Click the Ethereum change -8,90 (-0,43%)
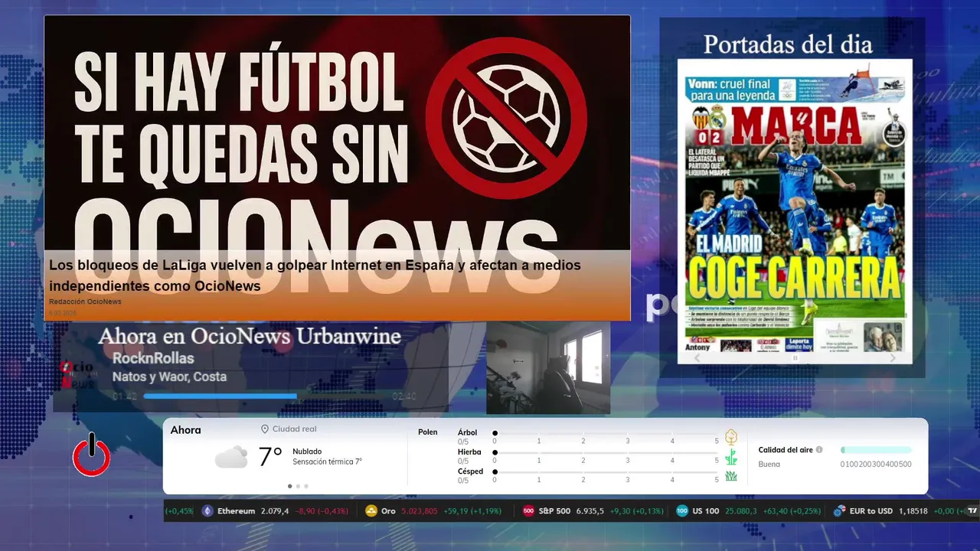980x551 pixels. click(x=322, y=511)
